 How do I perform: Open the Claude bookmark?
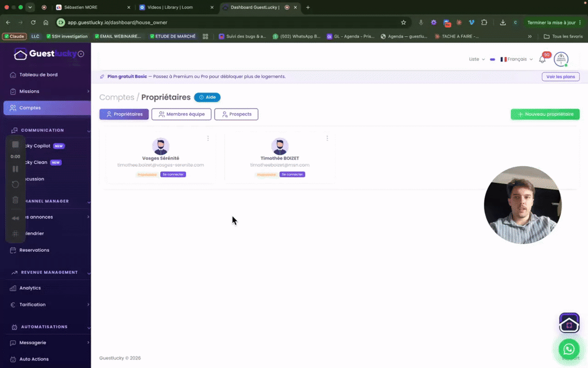pos(14,36)
